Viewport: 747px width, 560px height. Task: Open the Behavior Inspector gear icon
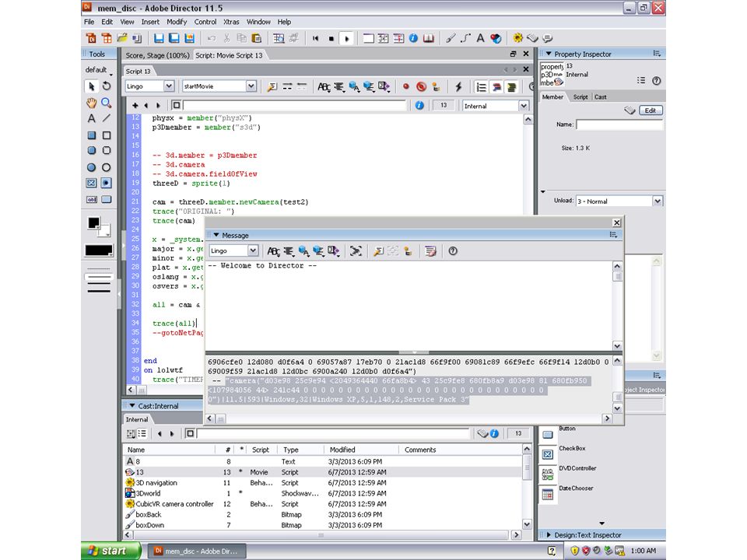(518, 38)
